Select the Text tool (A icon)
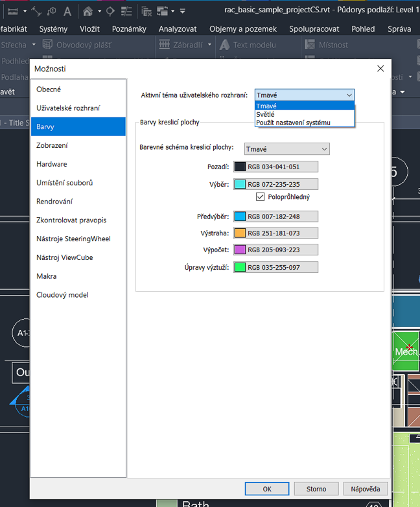 (67, 11)
